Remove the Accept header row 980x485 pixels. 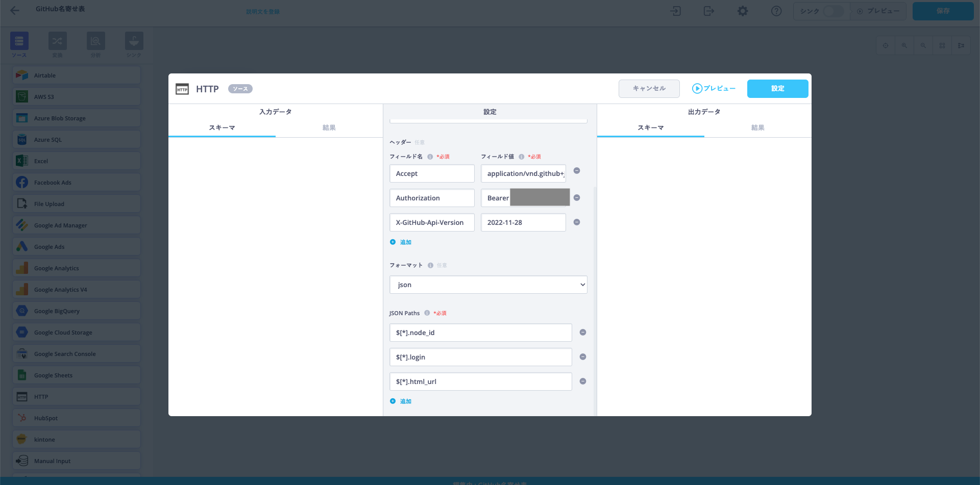577,171
